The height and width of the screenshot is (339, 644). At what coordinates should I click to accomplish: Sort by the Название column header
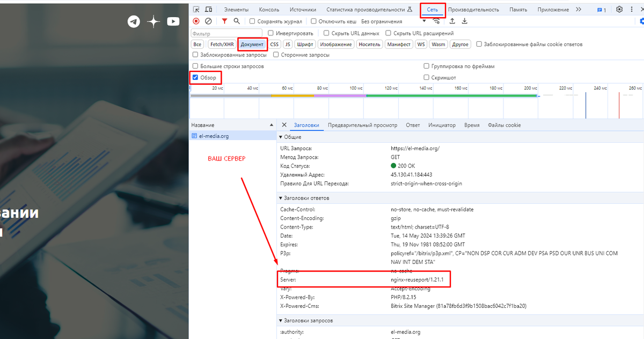(233, 125)
